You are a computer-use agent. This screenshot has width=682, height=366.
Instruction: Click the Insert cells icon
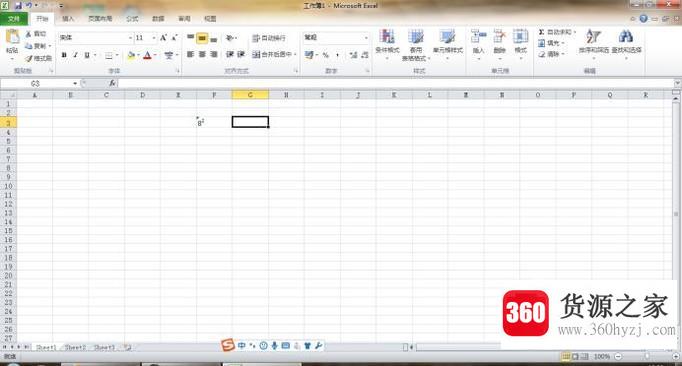(x=478, y=37)
